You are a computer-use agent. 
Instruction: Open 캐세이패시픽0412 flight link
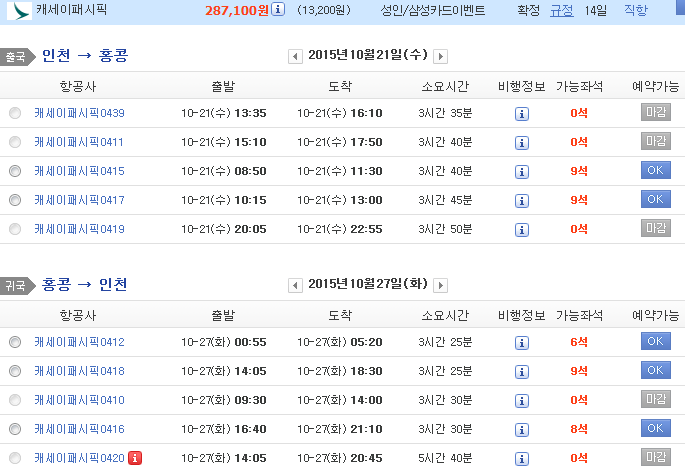click(x=80, y=342)
